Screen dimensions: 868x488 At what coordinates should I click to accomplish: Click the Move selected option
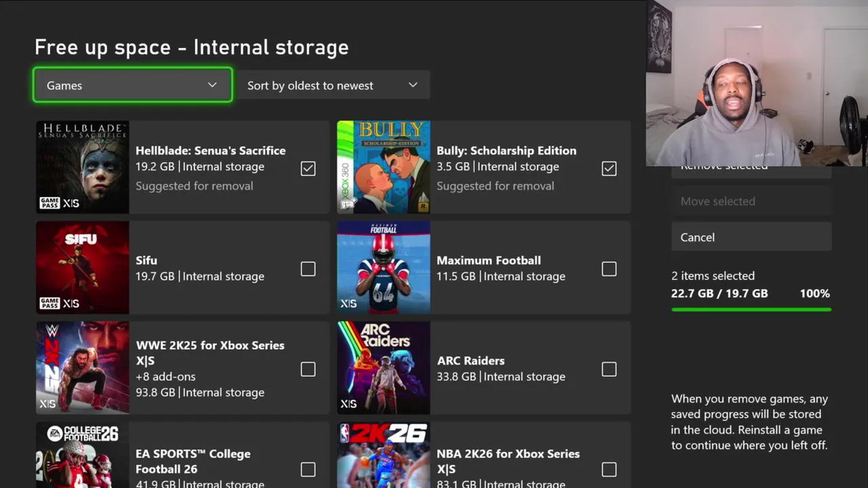pyautogui.click(x=751, y=201)
